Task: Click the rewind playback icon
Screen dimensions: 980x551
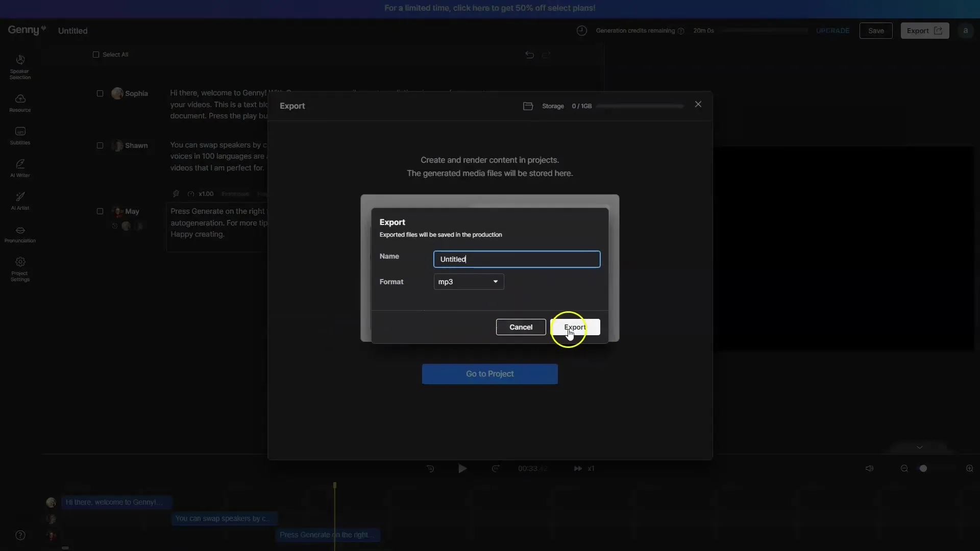Action: (x=430, y=468)
